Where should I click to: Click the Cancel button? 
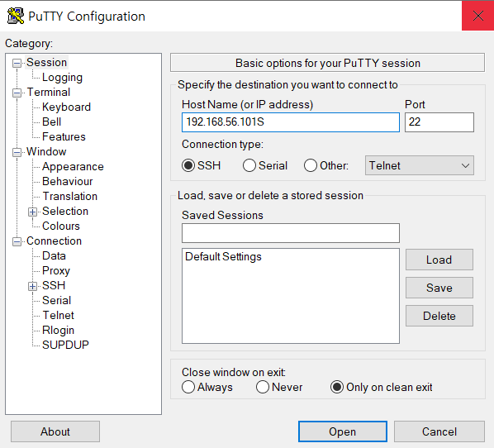(x=439, y=431)
